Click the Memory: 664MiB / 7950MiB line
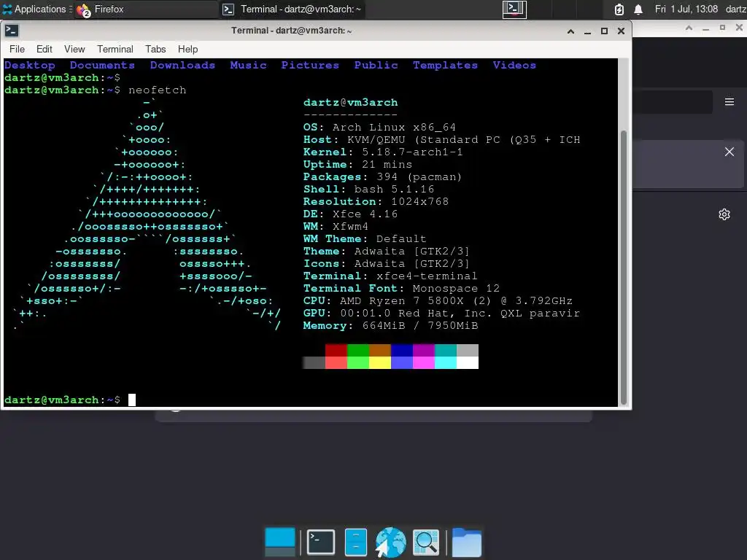The width and height of the screenshot is (747, 560). 390,325
